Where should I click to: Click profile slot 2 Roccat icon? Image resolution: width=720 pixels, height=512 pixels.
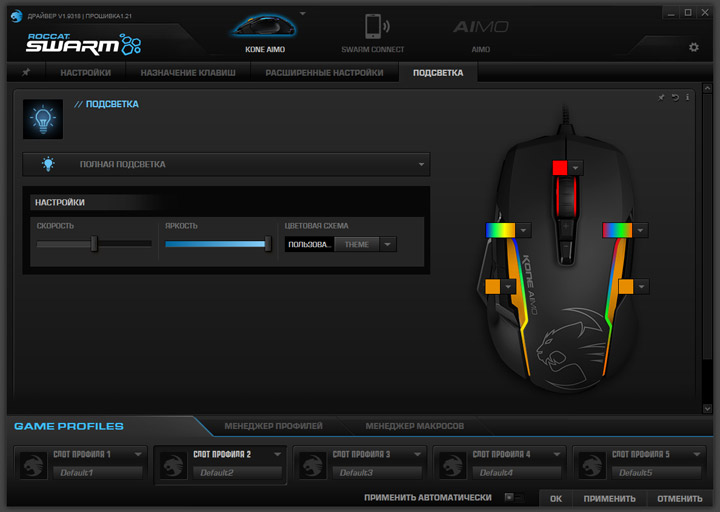[173, 465]
